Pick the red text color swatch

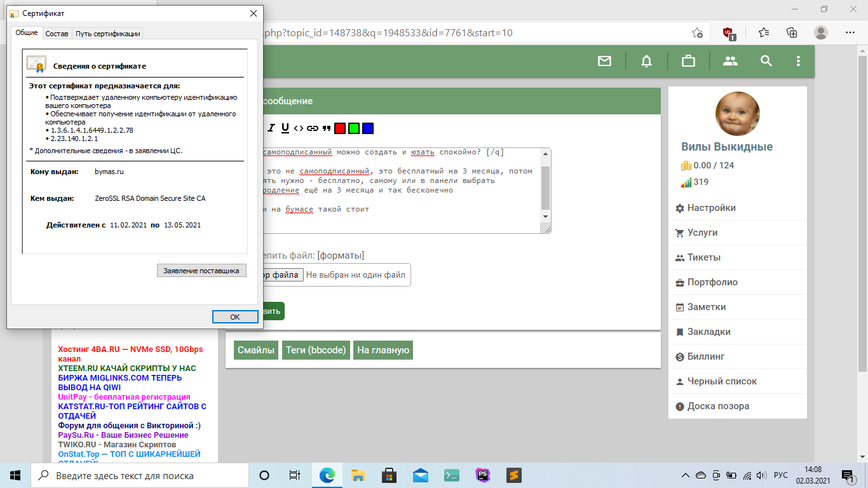click(340, 128)
